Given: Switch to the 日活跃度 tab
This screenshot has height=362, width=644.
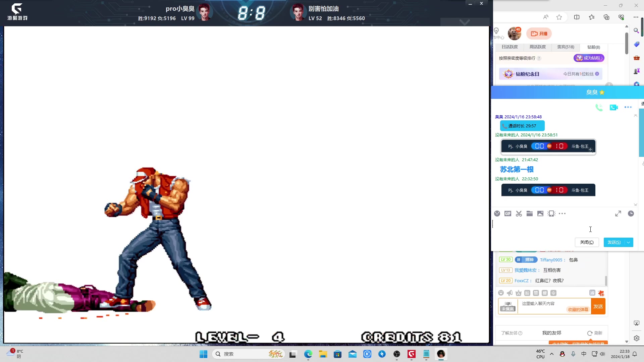Looking at the screenshot, I should click(509, 47).
